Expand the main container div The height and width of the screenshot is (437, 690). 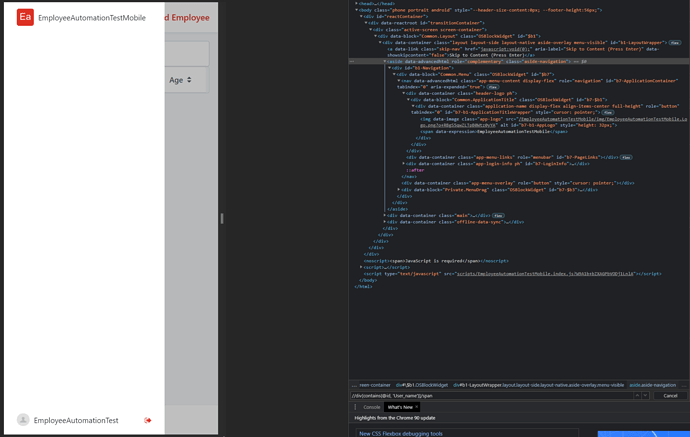click(x=385, y=216)
